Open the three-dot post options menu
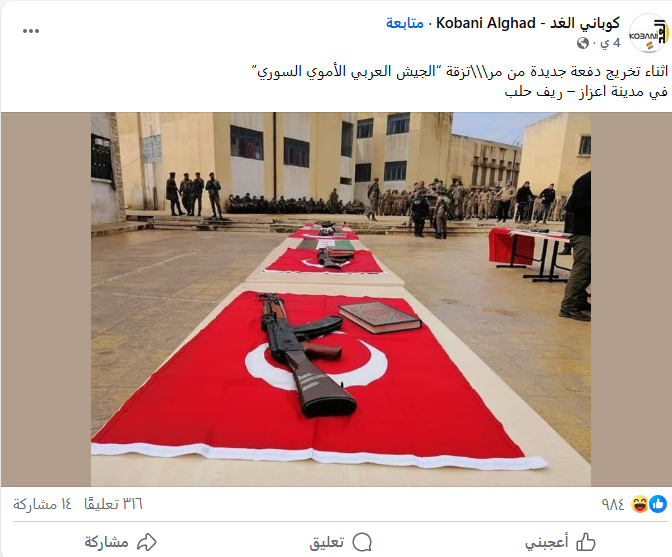672x557 pixels. [x=31, y=31]
